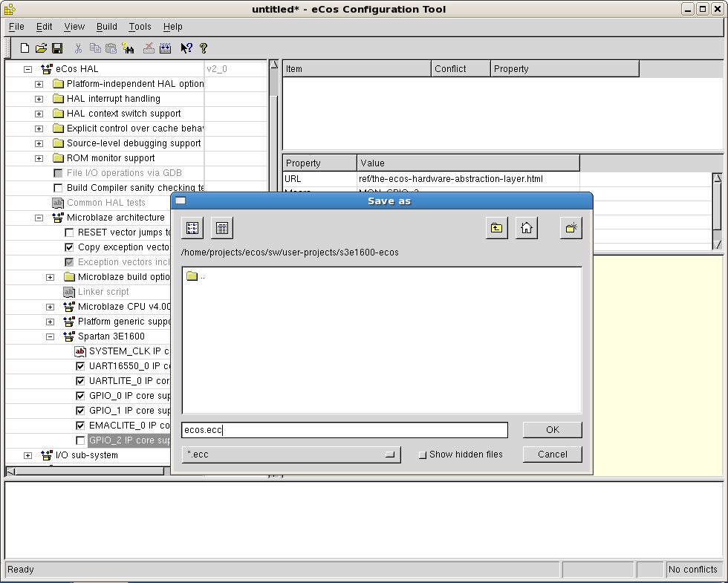Click the Open file toolbar icon
This screenshot has width=728, height=583.
pyautogui.click(x=41, y=48)
